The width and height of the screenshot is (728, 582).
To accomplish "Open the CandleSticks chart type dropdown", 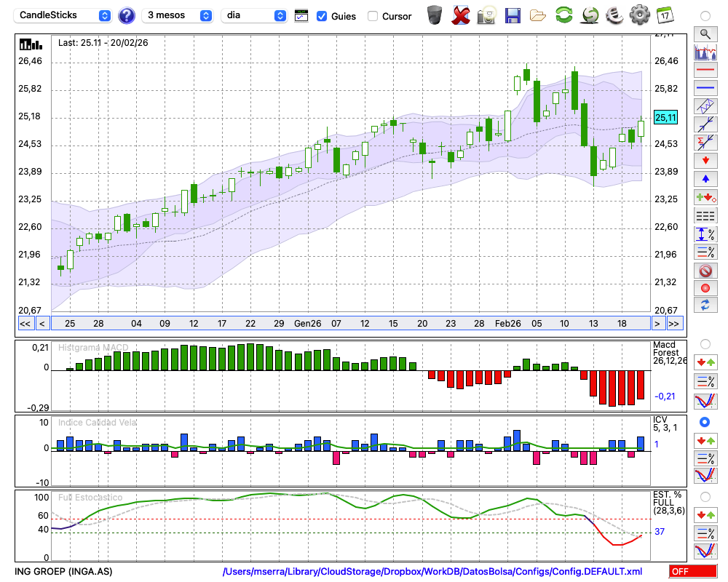I will (63, 15).
